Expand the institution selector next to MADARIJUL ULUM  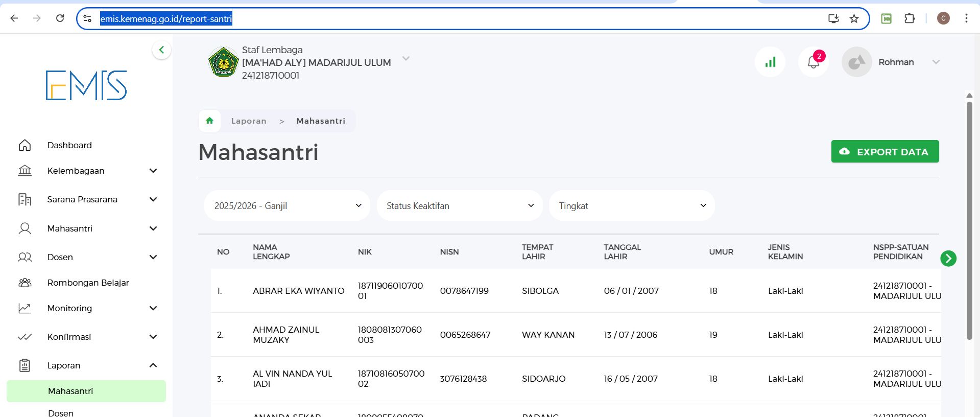[x=406, y=59]
